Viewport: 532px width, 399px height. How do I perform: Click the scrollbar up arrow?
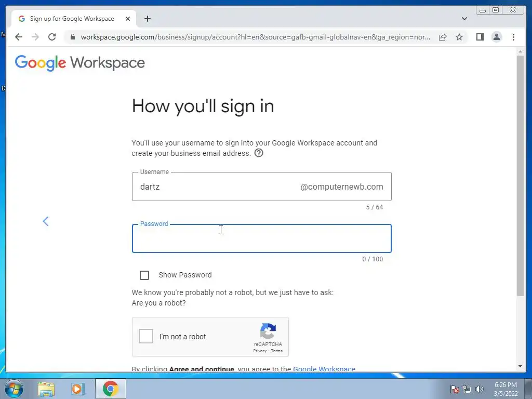[520, 51]
